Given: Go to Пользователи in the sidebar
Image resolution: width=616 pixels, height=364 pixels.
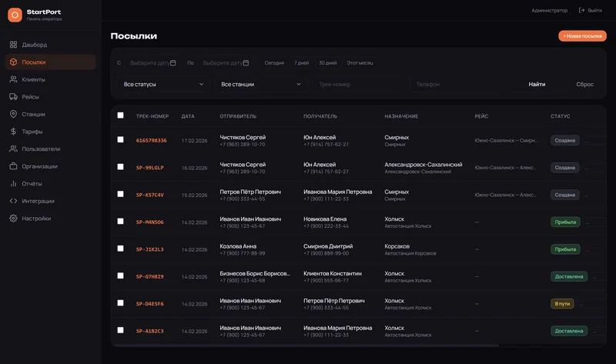Looking at the screenshot, I should (x=41, y=149).
